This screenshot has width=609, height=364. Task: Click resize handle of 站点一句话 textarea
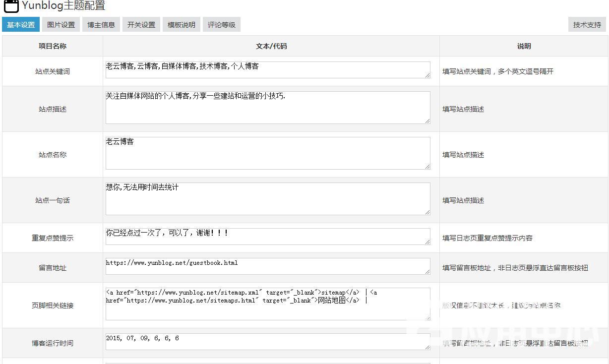click(427, 212)
